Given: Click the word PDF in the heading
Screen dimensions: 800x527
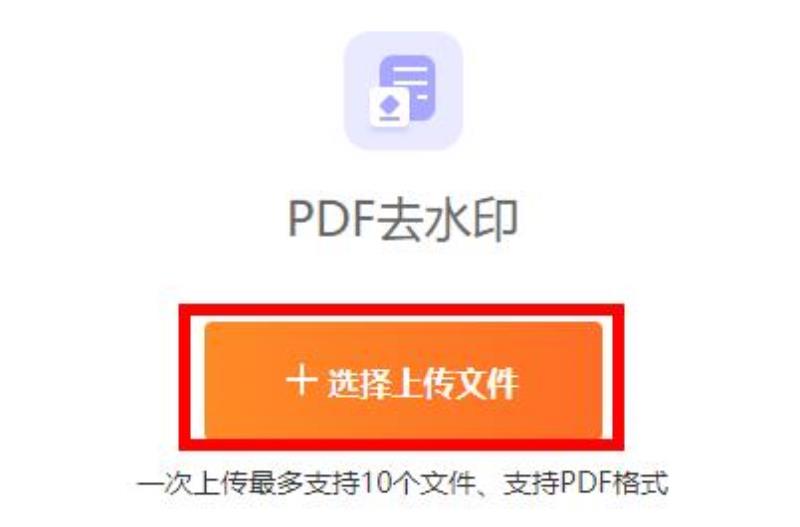Looking at the screenshot, I should tap(332, 220).
